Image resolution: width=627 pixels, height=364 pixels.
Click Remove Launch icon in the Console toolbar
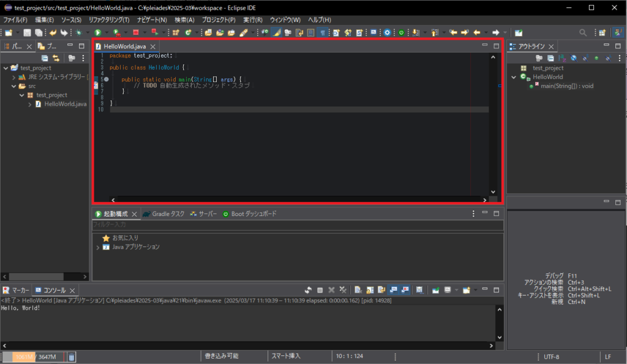(331, 290)
